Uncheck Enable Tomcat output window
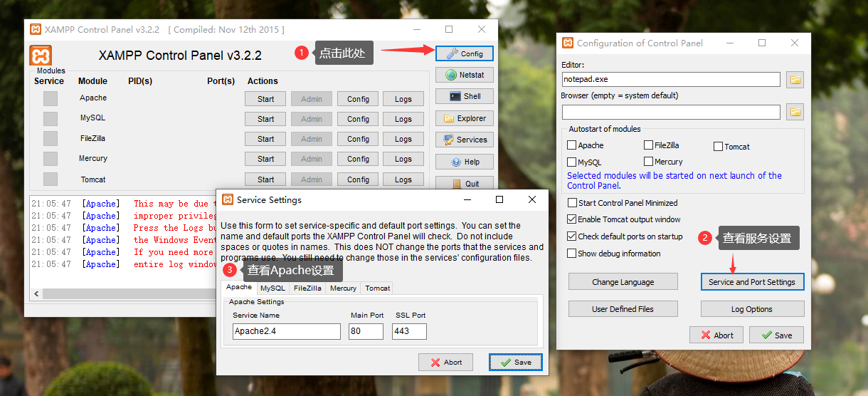 (x=572, y=219)
